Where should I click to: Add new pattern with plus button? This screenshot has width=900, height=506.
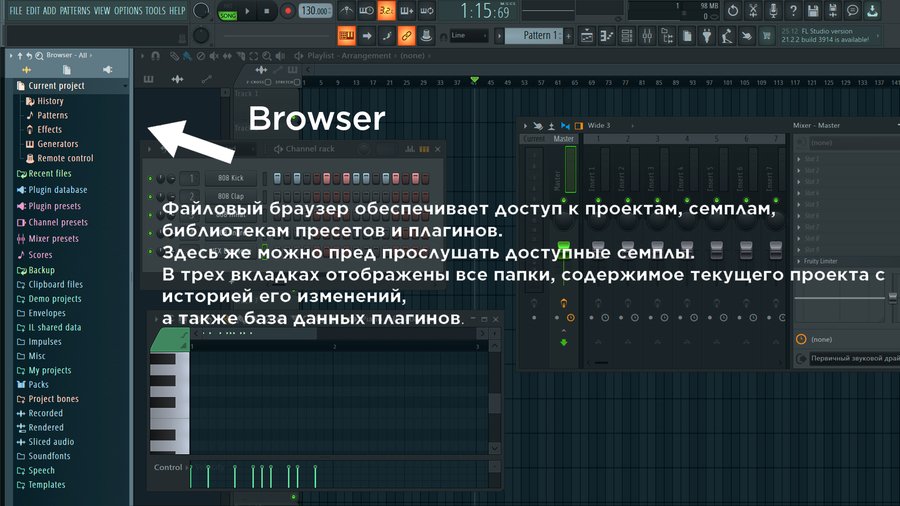tap(568, 36)
